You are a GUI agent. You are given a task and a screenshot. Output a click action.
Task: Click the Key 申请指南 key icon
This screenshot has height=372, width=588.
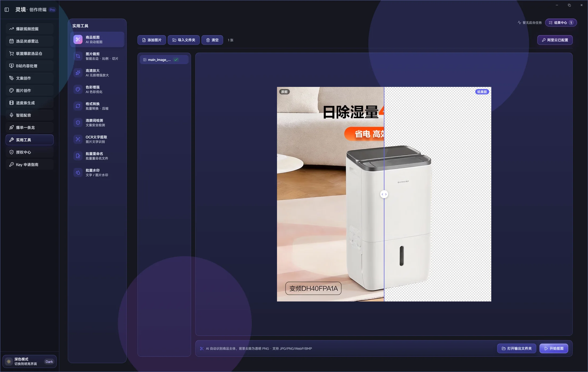pos(12,164)
